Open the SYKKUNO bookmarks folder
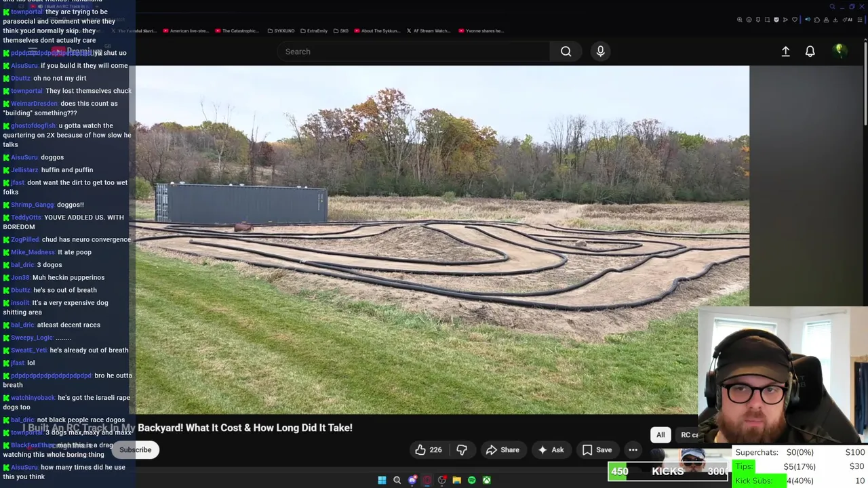 pyautogui.click(x=281, y=30)
